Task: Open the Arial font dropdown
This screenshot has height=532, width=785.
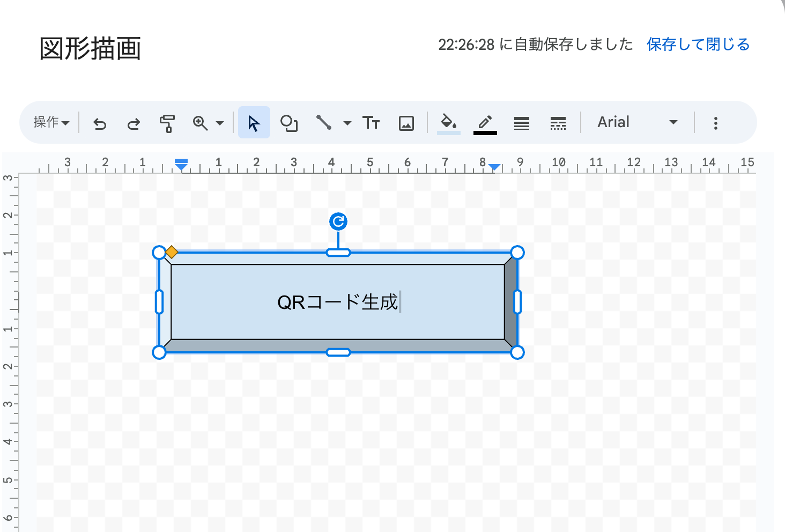Action: [x=638, y=122]
